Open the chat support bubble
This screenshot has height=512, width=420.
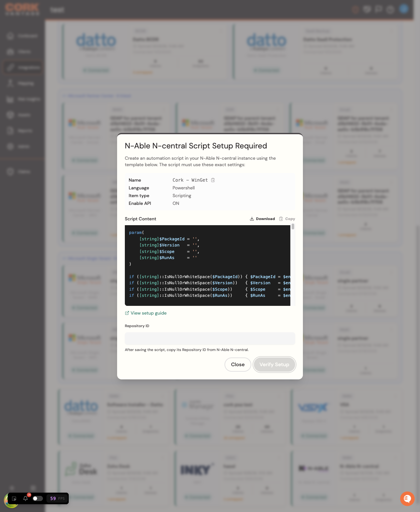point(407,499)
